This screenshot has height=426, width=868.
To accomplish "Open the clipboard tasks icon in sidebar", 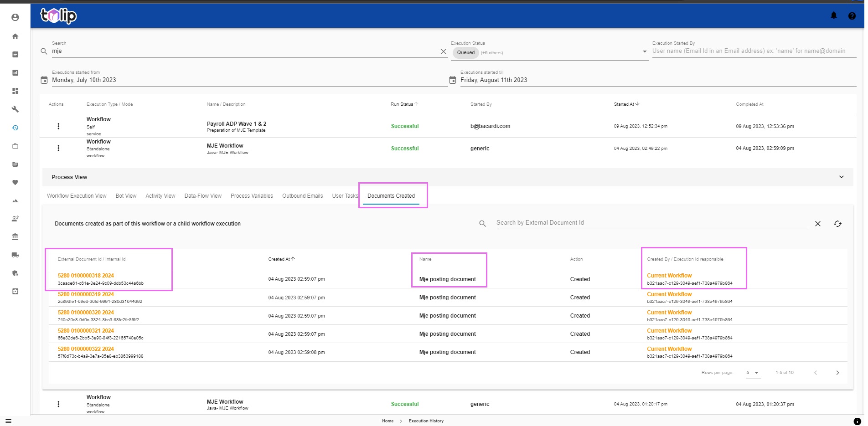I will pyautogui.click(x=15, y=54).
